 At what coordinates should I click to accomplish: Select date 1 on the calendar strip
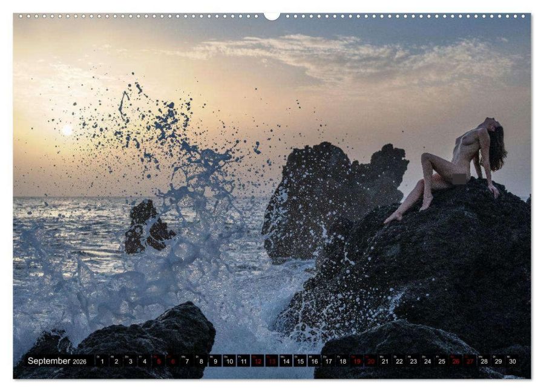[x=102, y=361]
